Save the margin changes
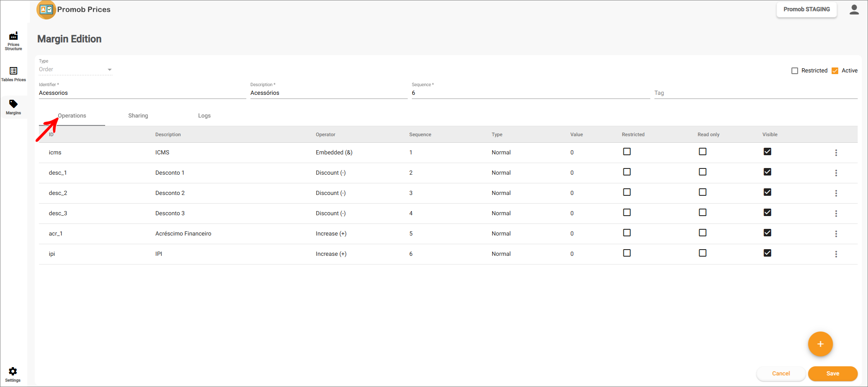This screenshot has height=387, width=868. pos(832,373)
